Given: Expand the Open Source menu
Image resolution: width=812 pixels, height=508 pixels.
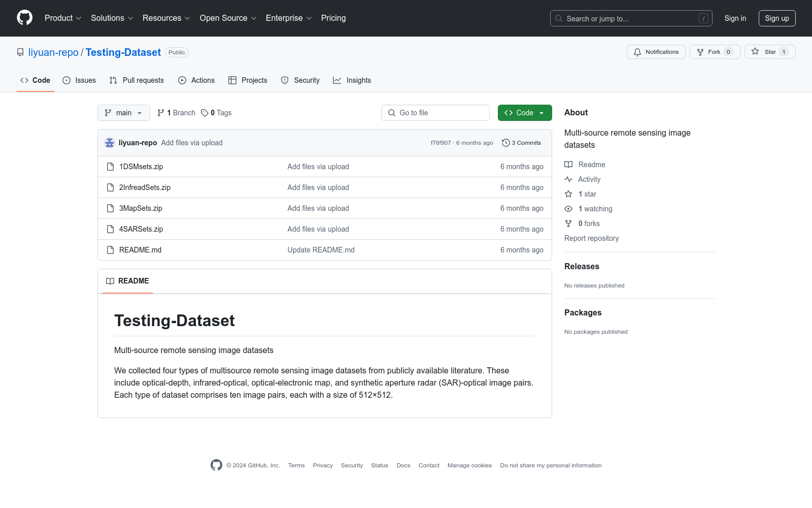Looking at the screenshot, I should [228, 18].
